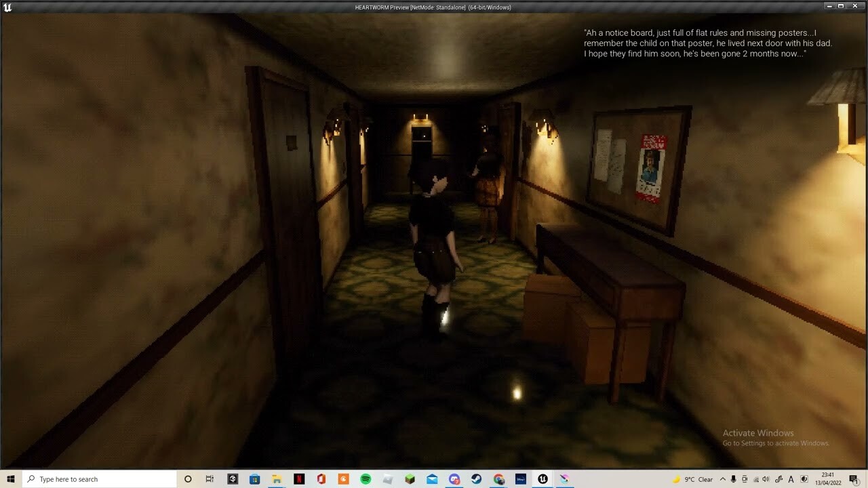
Task: Click the language input 'A' indicator
Action: tap(791, 479)
